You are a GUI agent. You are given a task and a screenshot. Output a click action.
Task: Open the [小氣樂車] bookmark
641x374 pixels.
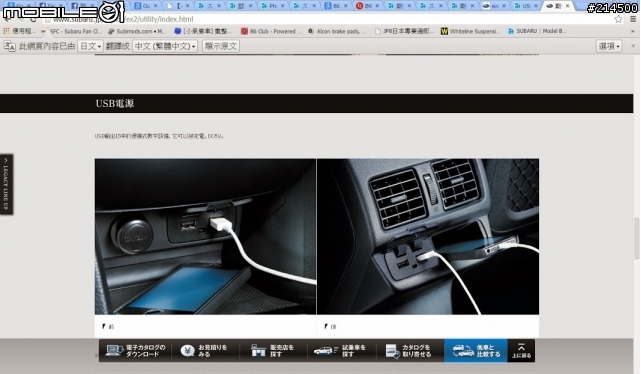click(x=203, y=31)
